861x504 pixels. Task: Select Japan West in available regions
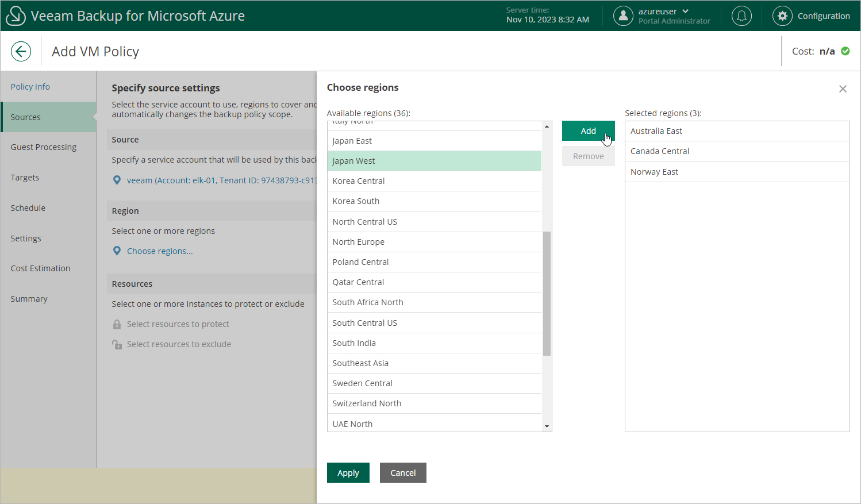(435, 161)
